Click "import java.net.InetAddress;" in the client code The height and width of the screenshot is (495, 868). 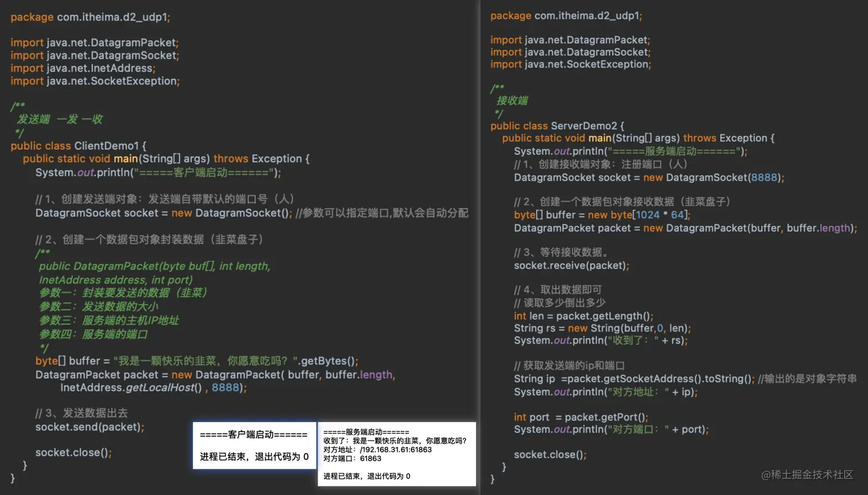pos(83,68)
